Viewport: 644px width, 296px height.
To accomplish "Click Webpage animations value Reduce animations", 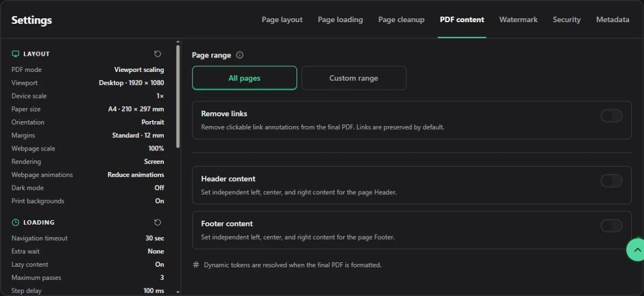I will (136, 175).
